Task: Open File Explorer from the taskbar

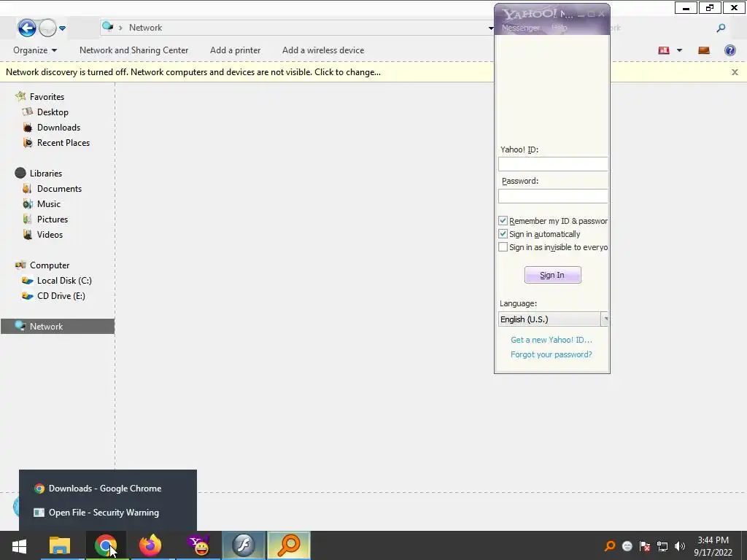Action: pos(60,545)
